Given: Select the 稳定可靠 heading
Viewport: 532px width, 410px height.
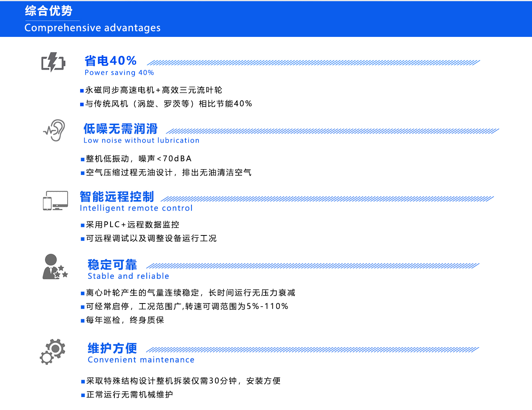Looking at the screenshot, I should point(112,264).
